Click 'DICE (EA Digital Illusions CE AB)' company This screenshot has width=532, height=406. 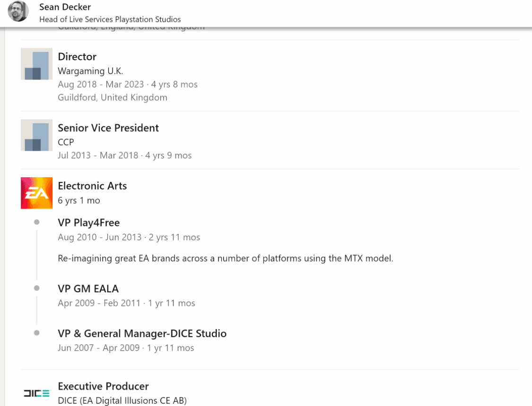(x=122, y=401)
